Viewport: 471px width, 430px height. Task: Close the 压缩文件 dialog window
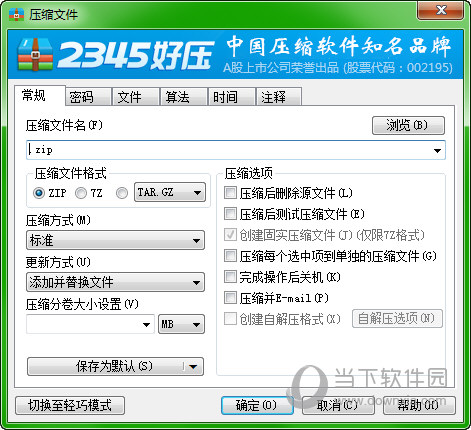click(440, 10)
